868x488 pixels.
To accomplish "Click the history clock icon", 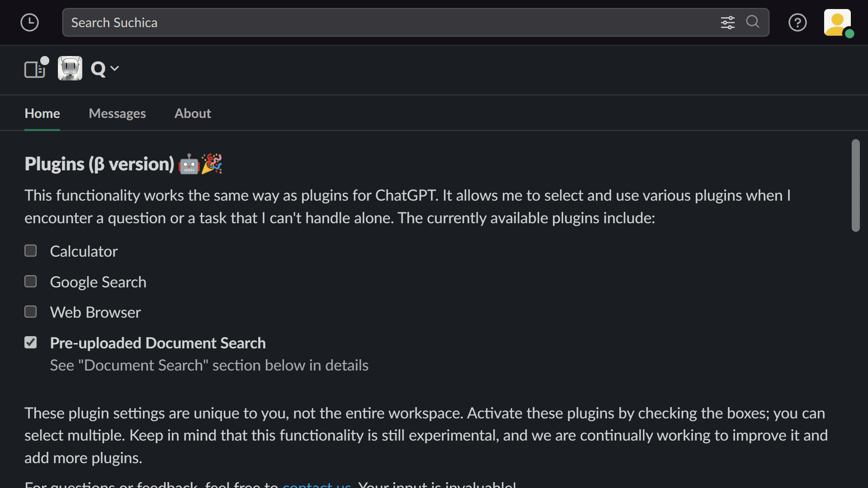I will pos(30,23).
